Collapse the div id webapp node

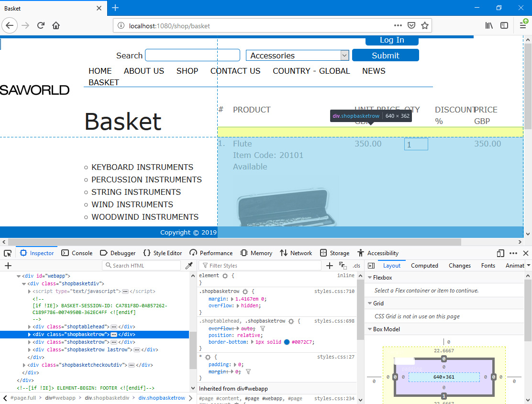(19, 276)
